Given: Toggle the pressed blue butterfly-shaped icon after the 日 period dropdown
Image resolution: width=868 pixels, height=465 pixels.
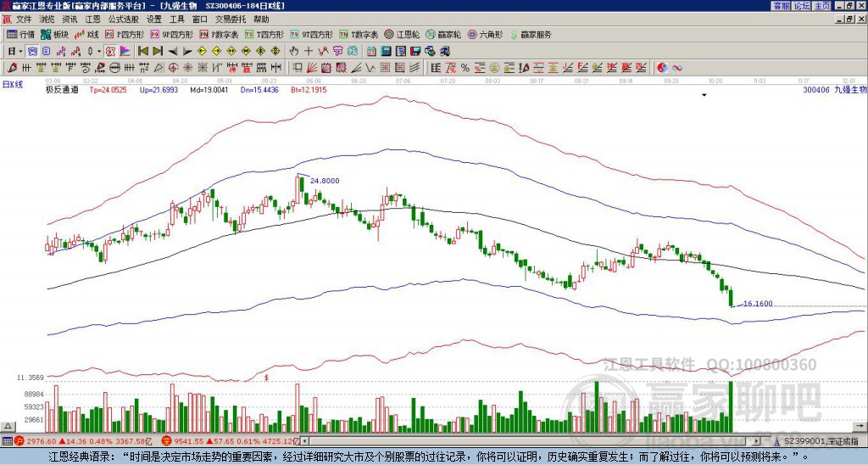Looking at the screenshot, I should pos(33,51).
